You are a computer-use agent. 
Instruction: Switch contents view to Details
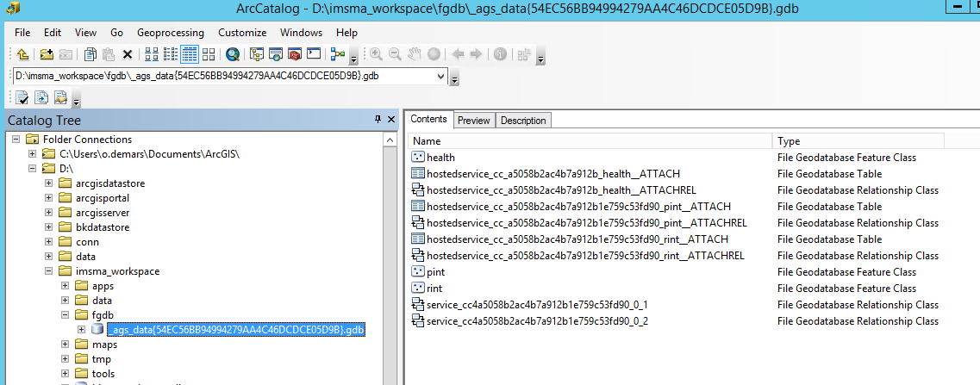pyautogui.click(x=190, y=54)
